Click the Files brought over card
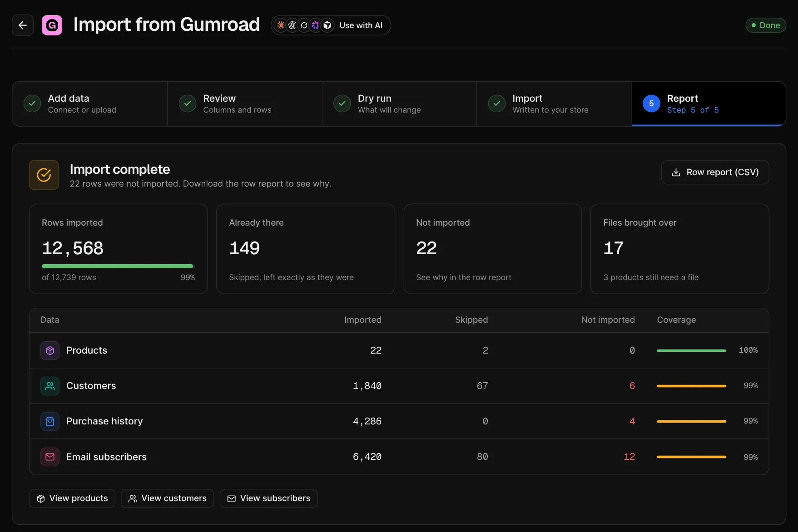Screen dimensions: 798x532 pos(679,249)
